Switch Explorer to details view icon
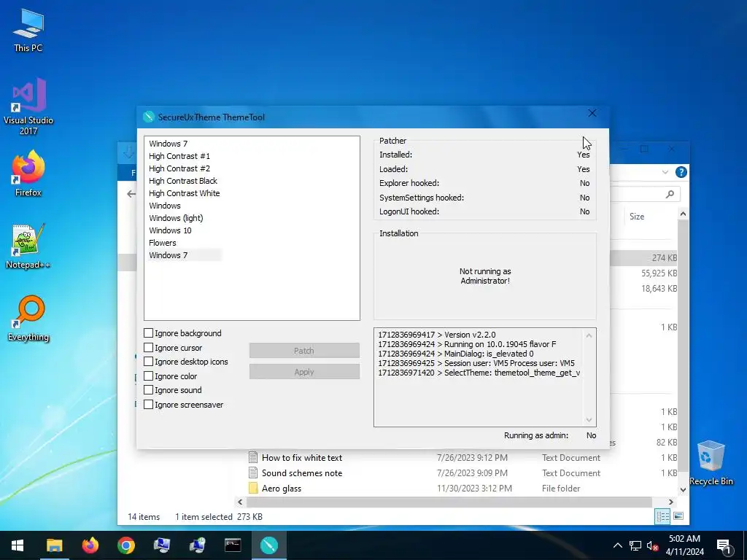This screenshot has width=747, height=560. tap(662, 516)
